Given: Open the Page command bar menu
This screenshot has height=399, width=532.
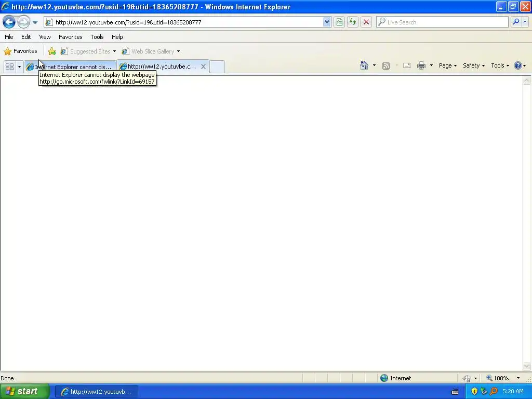Looking at the screenshot, I should click(x=448, y=65).
